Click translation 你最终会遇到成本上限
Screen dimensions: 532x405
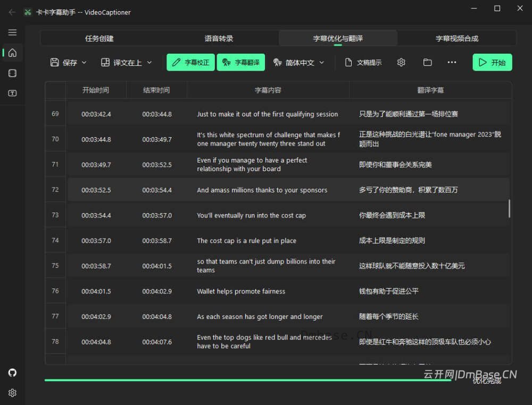coord(392,215)
